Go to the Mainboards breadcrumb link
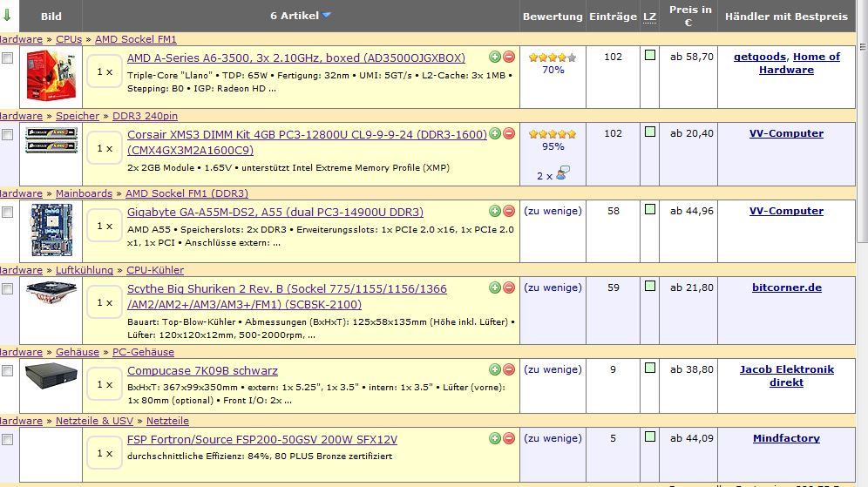This screenshot has width=868, height=487. 85,193
